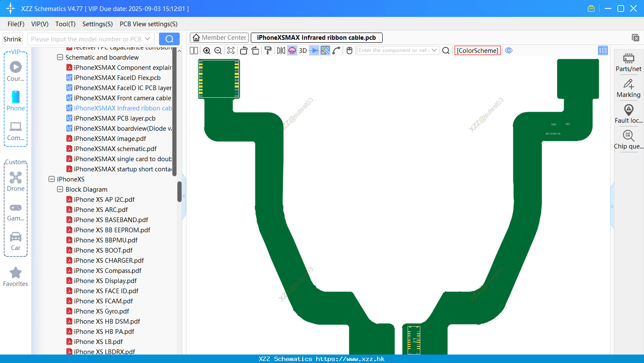Switch to 3D view
Viewport: 644px width, 363px height.
303,50
